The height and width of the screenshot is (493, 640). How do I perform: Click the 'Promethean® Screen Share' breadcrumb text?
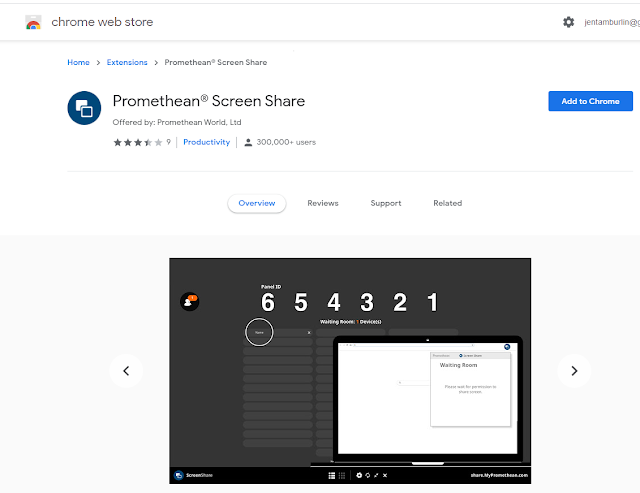[216, 62]
